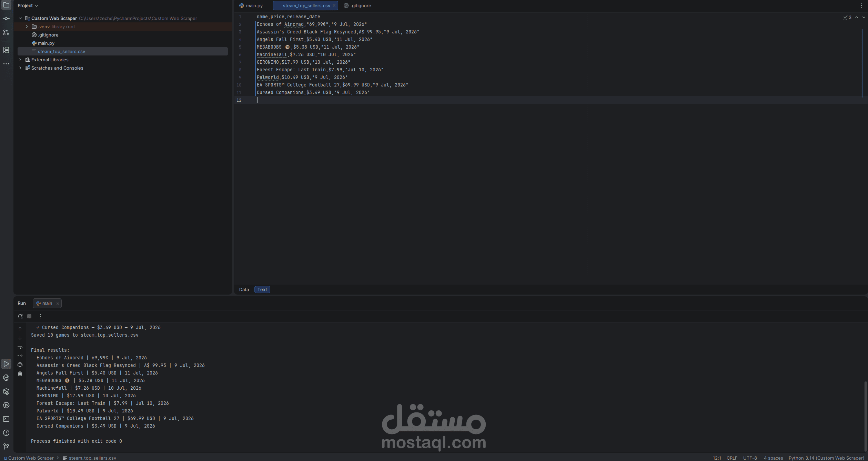868x461 pixels.
Task: Open the Python Packages tool window
Action: [6, 391]
